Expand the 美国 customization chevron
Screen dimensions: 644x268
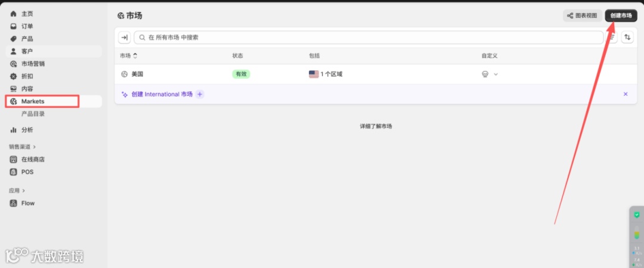(496, 74)
